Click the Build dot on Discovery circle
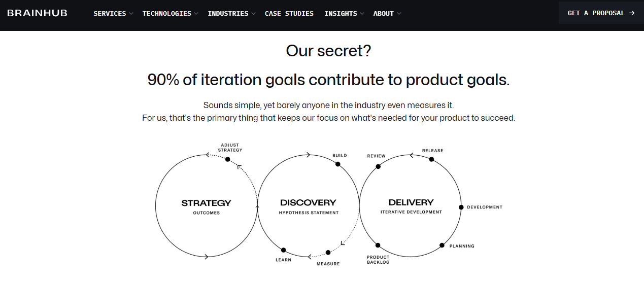This screenshot has height=282, width=644. click(337, 164)
